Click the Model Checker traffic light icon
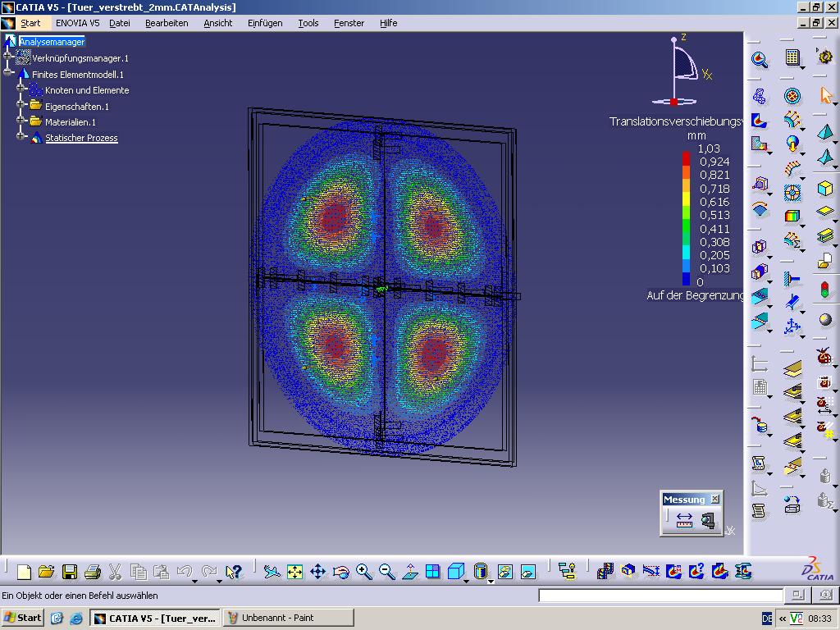The width and height of the screenshot is (840, 630). coord(825,290)
